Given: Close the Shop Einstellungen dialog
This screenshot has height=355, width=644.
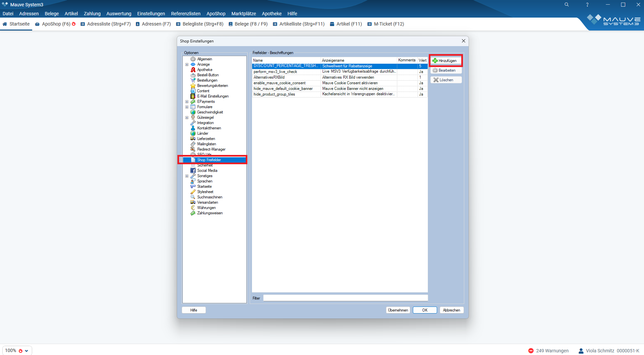Looking at the screenshot, I should click(x=464, y=41).
